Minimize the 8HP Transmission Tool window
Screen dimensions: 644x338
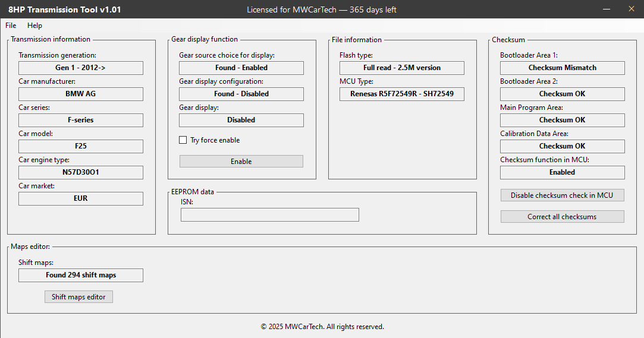[607, 9]
